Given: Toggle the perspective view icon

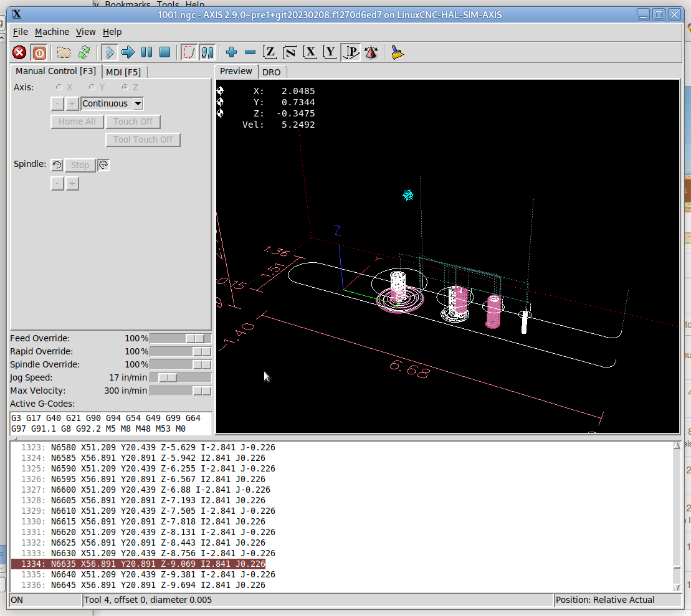Looking at the screenshot, I should 351,52.
